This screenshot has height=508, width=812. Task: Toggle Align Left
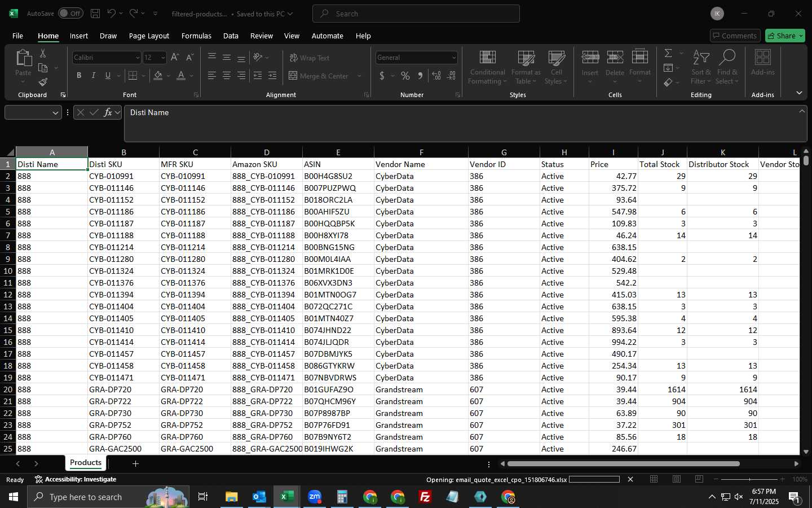click(212, 76)
